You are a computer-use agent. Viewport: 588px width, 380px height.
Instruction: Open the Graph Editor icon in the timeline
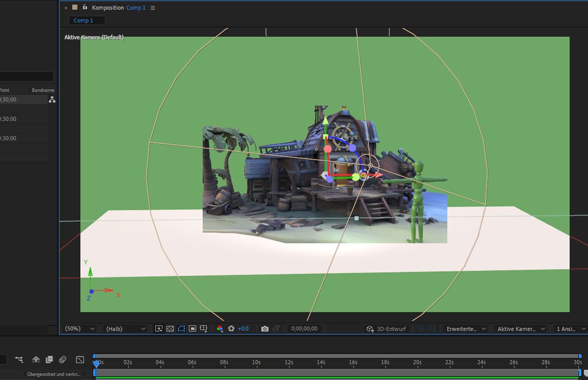click(x=79, y=359)
